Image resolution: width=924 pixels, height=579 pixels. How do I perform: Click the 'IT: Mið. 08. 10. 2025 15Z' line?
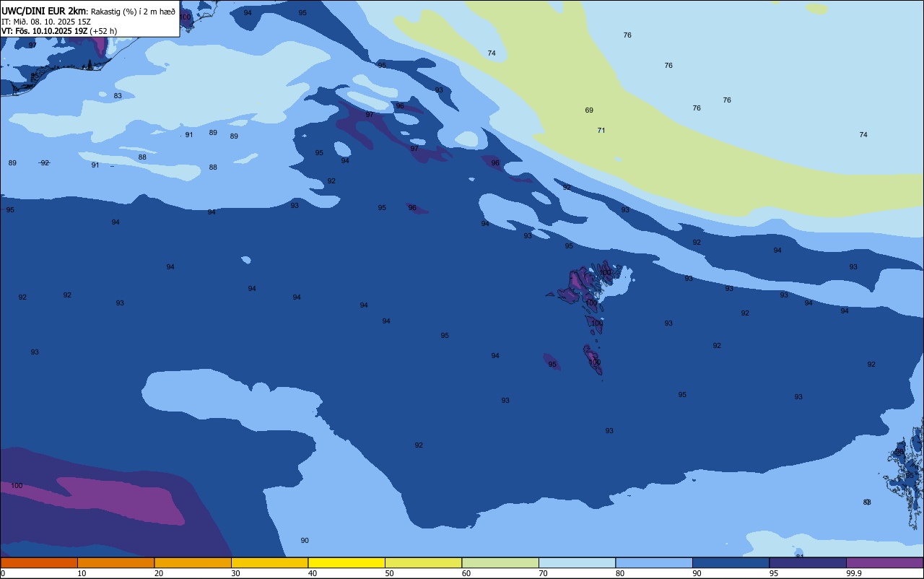pos(45,21)
